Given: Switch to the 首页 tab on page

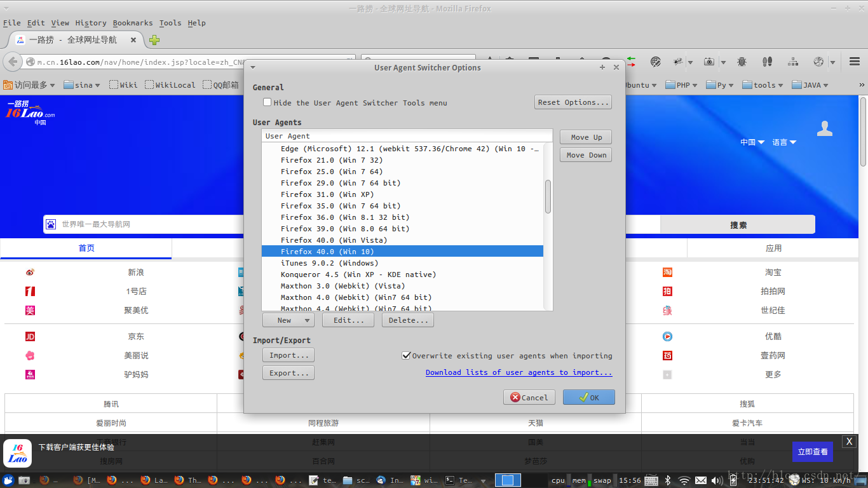Looking at the screenshot, I should (x=86, y=248).
